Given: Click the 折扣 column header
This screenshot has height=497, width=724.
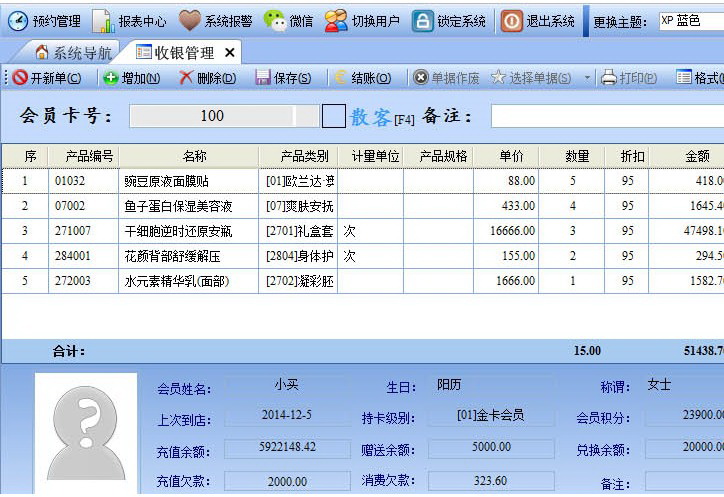Looking at the screenshot, I should point(627,156).
